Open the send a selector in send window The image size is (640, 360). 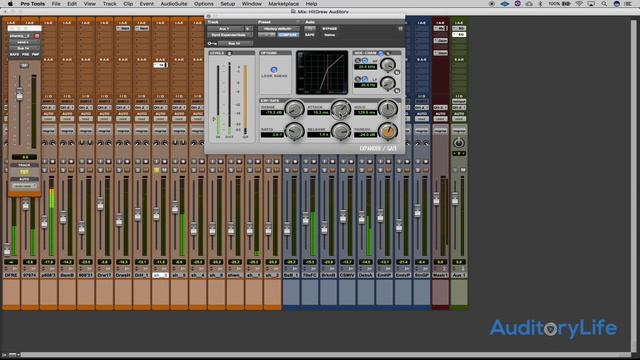(23, 42)
